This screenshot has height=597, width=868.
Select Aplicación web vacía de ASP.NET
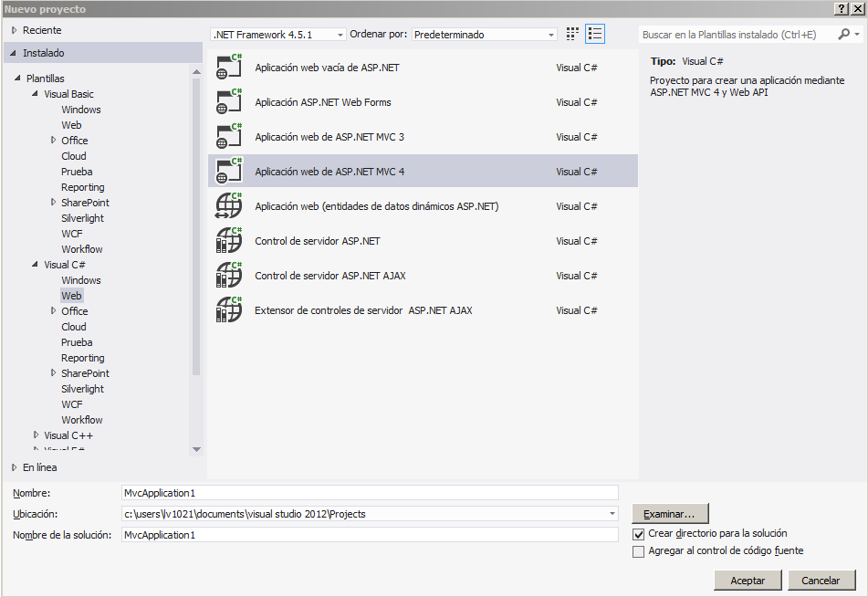pyautogui.click(x=423, y=68)
